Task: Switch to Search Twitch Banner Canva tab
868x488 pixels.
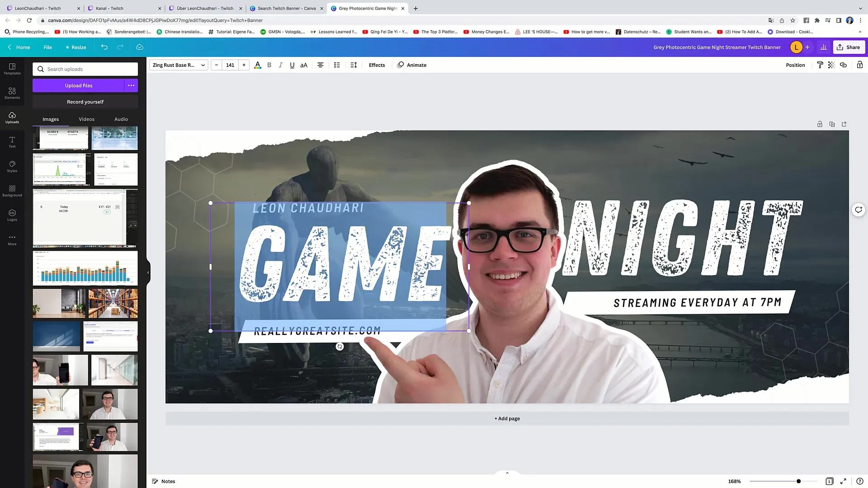Action: tap(287, 8)
